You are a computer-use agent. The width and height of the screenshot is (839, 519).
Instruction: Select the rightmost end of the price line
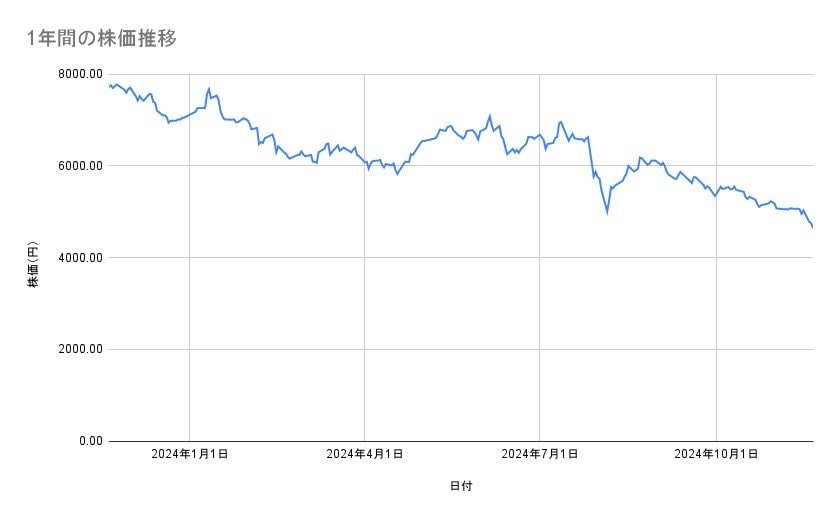click(x=813, y=227)
